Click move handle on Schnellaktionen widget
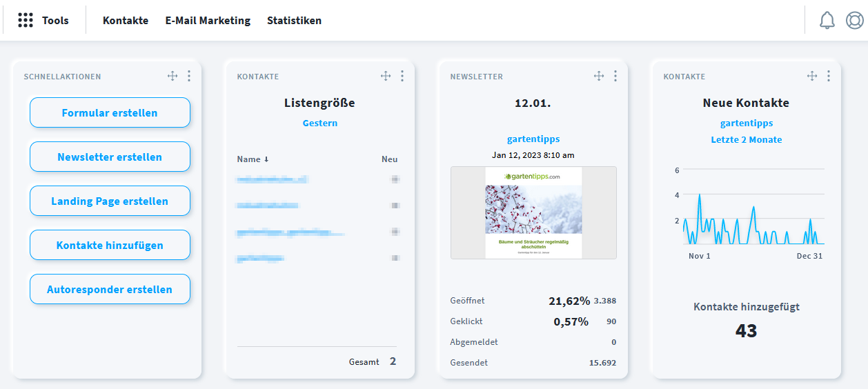The height and width of the screenshot is (389, 868). click(172, 76)
